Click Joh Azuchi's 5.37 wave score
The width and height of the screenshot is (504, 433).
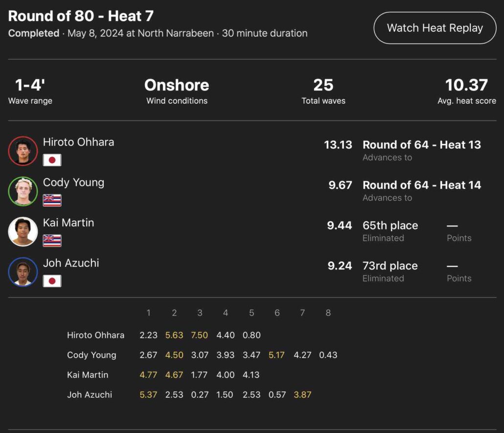coord(148,395)
